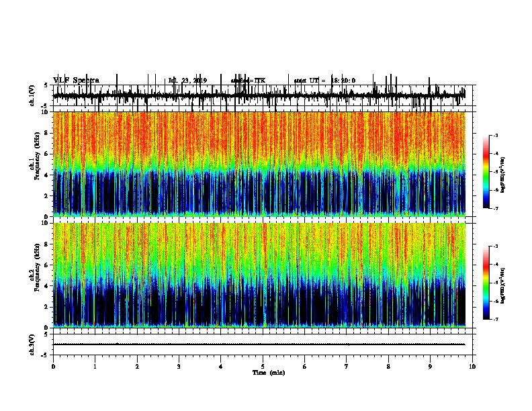Click the "3" tick on the Time axis
Image resolution: width=532 pixels, height=411 pixels.
click(179, 367)
